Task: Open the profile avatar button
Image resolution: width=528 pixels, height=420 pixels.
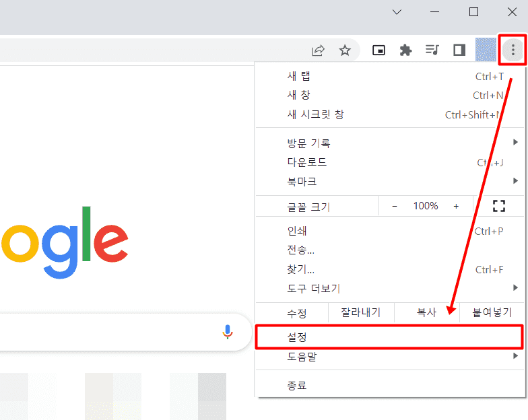Action: click(486, 50)
